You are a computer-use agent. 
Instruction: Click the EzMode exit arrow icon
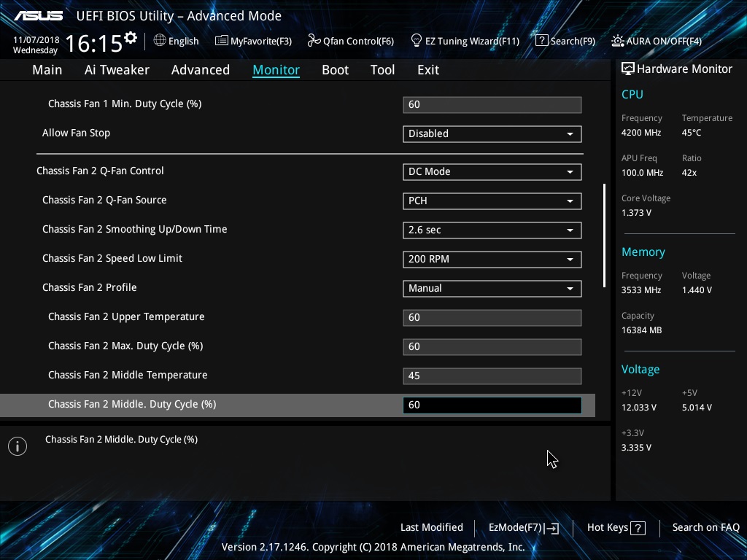(x=551, y=528)
